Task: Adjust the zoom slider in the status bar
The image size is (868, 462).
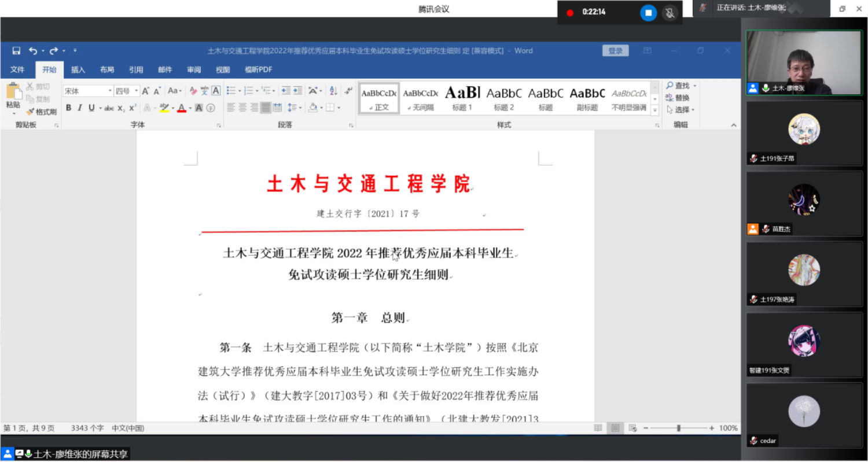Action: coord(678,428)
